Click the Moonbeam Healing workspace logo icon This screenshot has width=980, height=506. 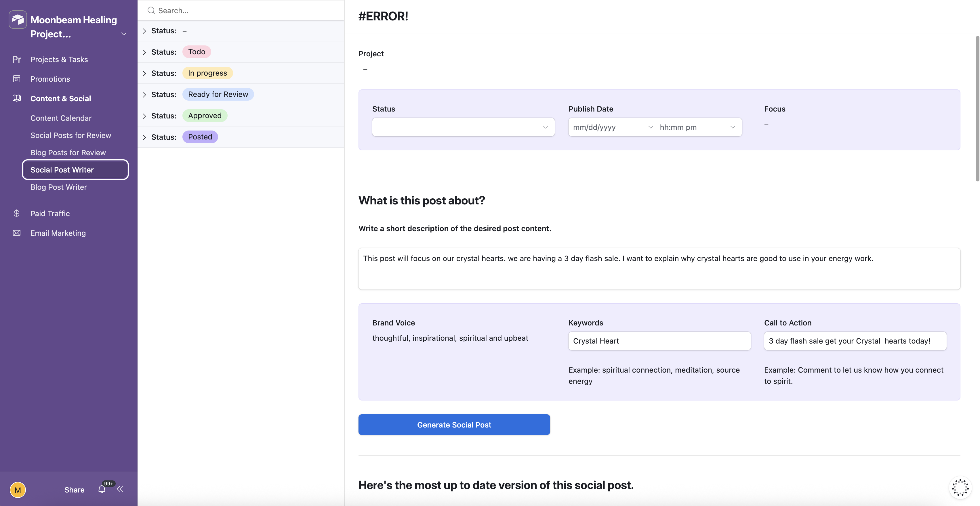(x=18, y=19)
